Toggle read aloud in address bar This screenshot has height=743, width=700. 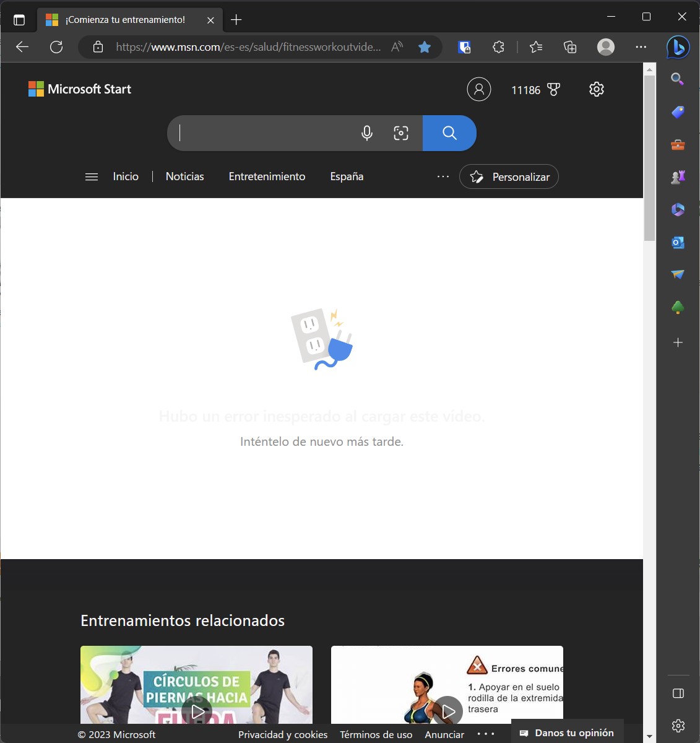pos(397,47)
